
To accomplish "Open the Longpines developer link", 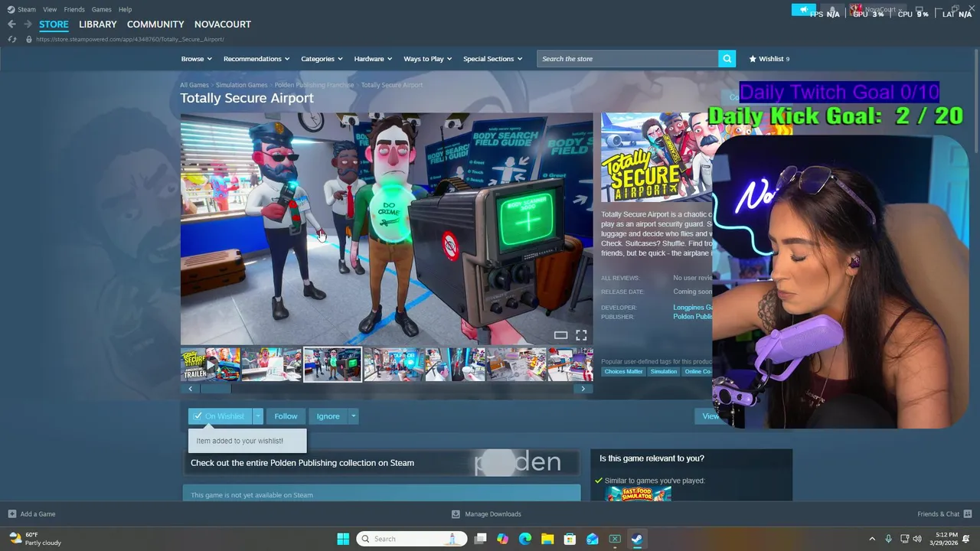I will coord(693,308).
